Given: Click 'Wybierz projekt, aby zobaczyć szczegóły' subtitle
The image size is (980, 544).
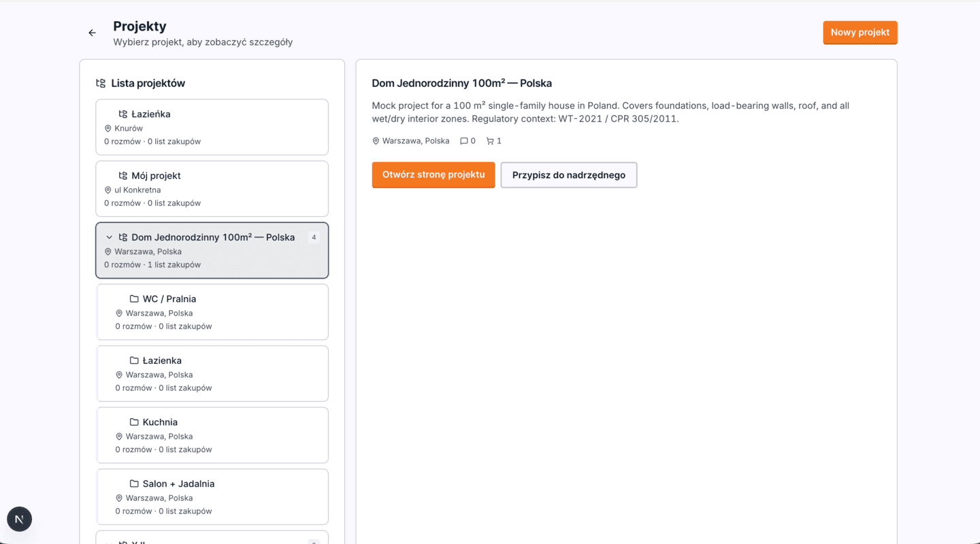Looking at the screenshot, I should click(x=203, y=42).
